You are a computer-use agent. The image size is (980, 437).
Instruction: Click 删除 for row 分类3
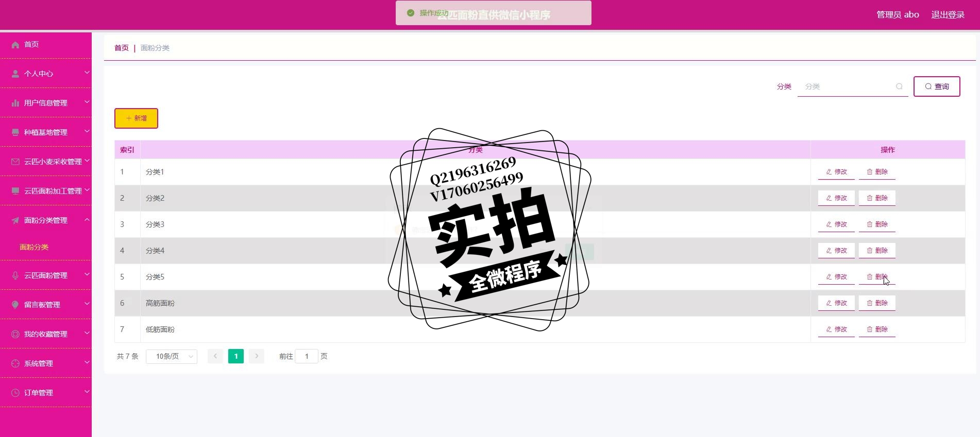(x=877, y=224)
